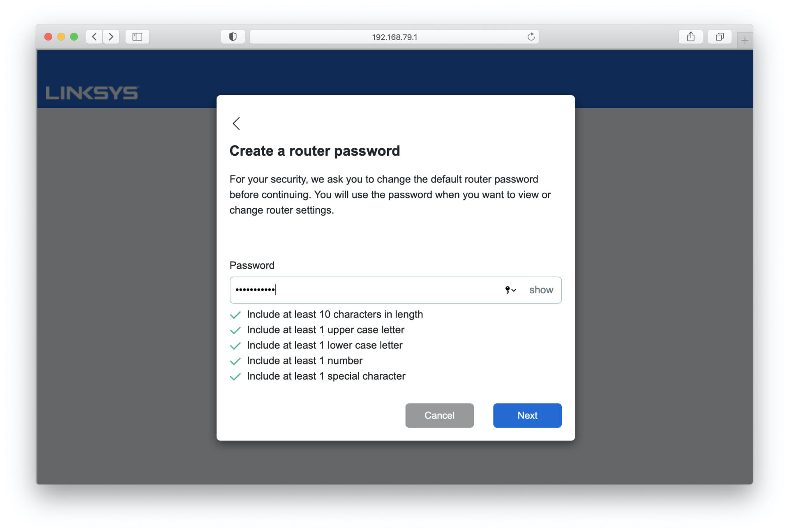This screenshot has width=789, height=532.
Task: Click the green fullscreen window button
Action: [x=74, y=37]
